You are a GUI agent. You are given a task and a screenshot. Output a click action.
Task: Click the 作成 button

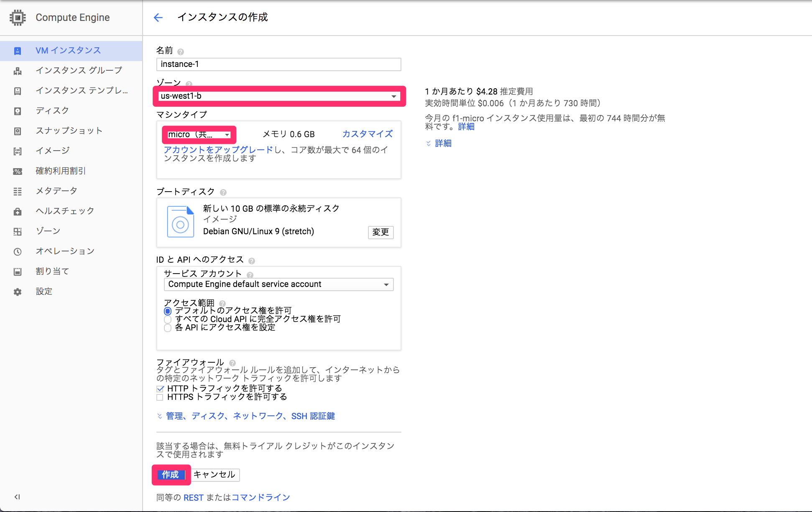171,475
